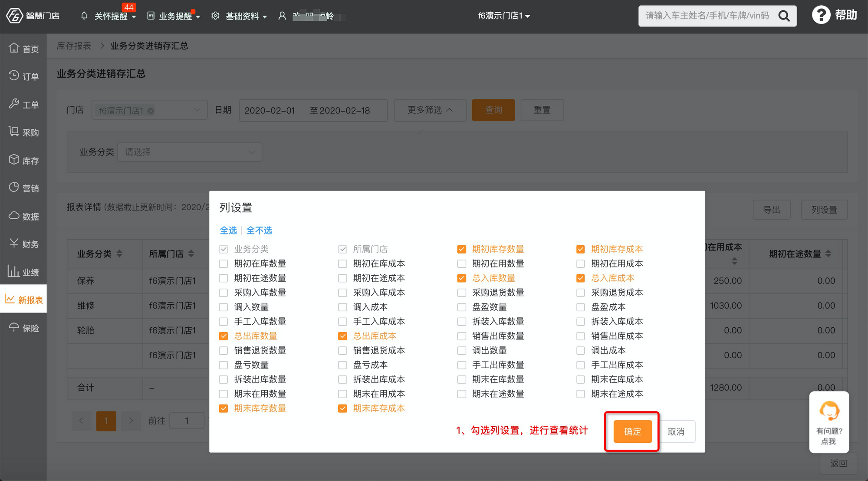The width and height of the screenshot is (868, 481).
Task: Open the 有问题?点我 customer service widget
Action: tap(829, 422)
